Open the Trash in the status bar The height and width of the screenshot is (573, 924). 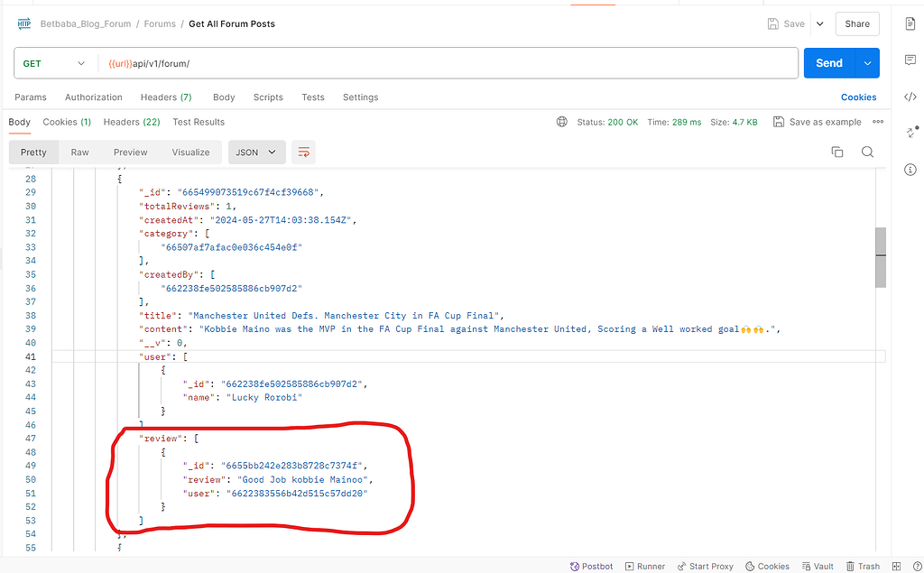pyautogui.click(x=864, y=566)
